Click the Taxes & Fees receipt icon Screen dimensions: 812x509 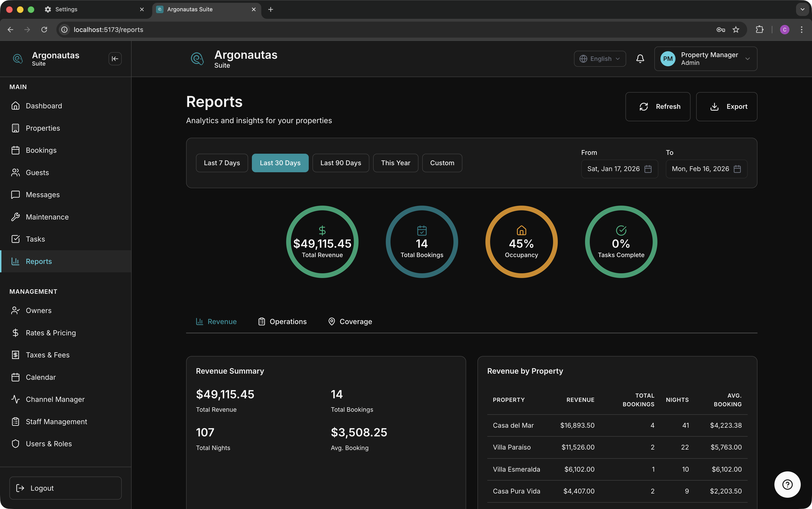[x=16, y=355]
